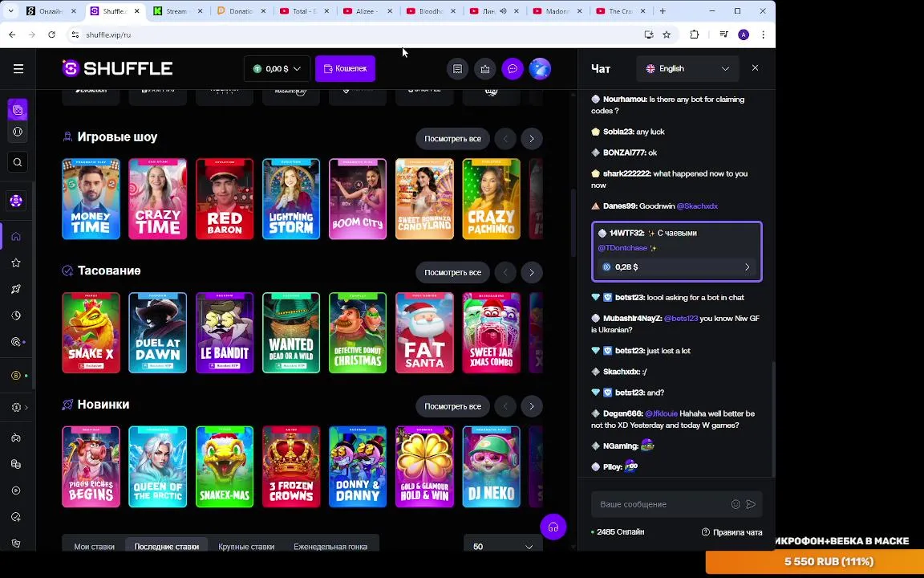Open Fat Santa game thumbnail
924x578 pixels.
pos(424,332)
